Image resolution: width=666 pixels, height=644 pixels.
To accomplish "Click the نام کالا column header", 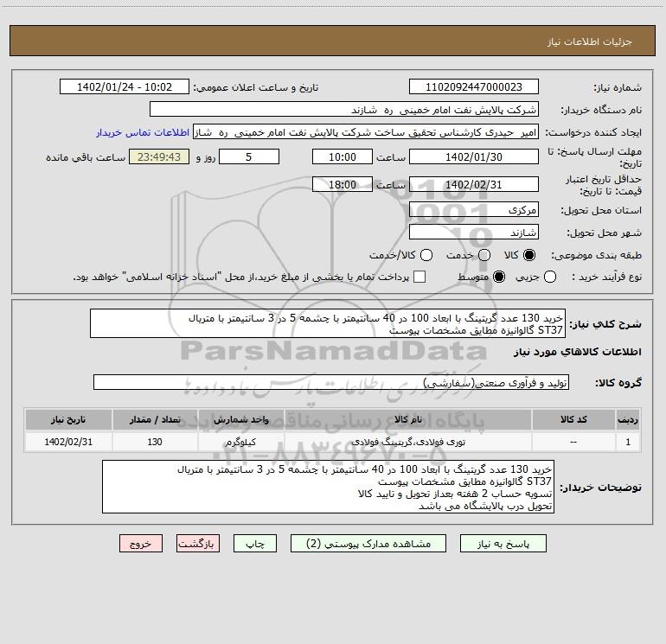I will [x=407, y=419].
